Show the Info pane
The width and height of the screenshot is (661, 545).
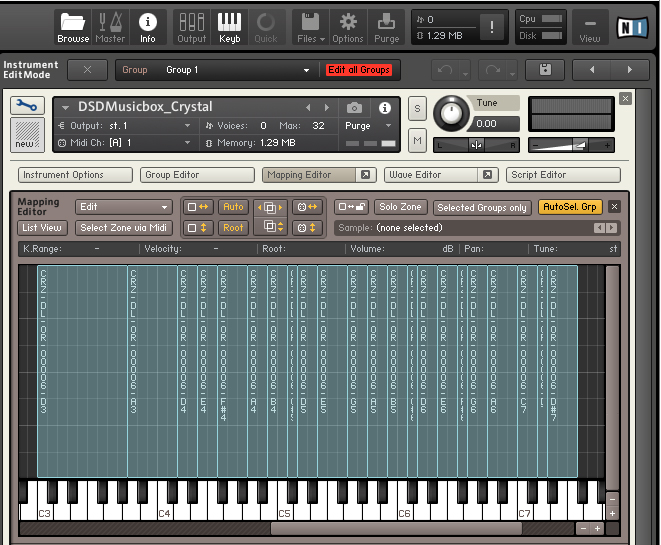[148, 27]
